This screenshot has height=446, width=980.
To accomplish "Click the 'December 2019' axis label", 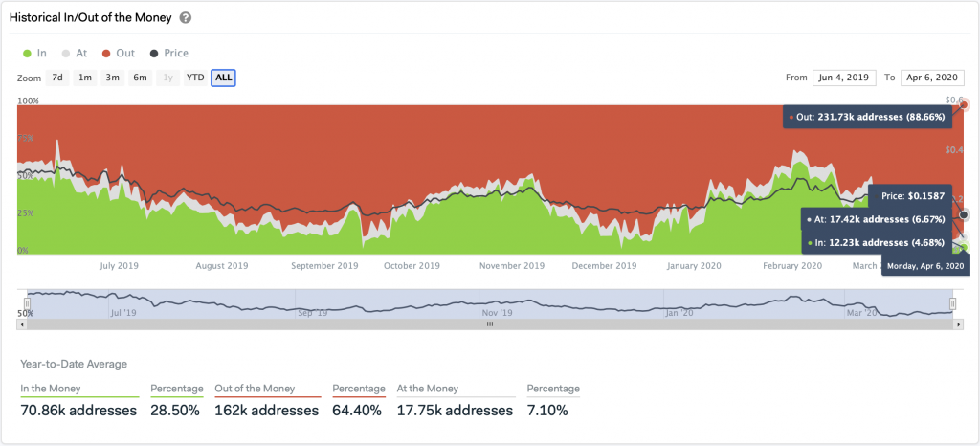I will tap(605, 265).
